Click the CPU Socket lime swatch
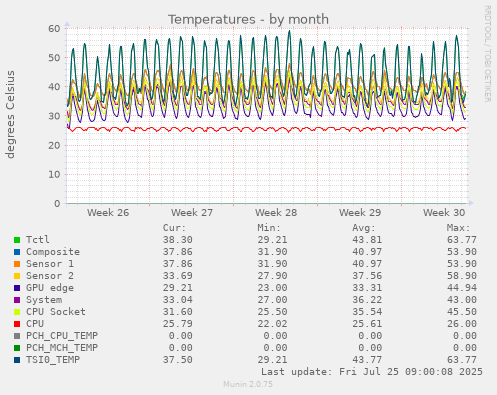 point(17,312)
